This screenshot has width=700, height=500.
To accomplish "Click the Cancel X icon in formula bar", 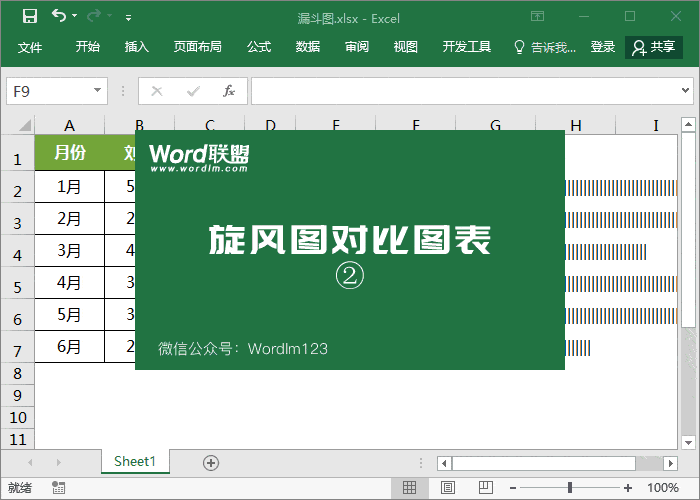I will click(157, 91).
